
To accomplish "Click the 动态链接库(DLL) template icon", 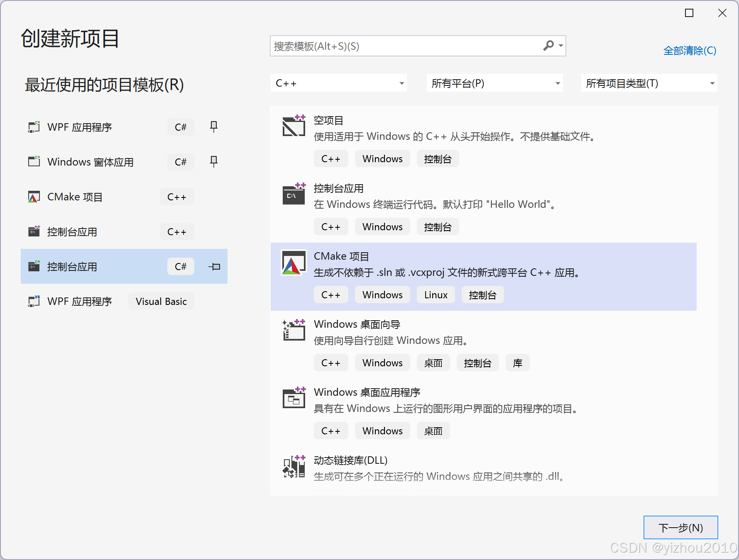I will (294, 466).
